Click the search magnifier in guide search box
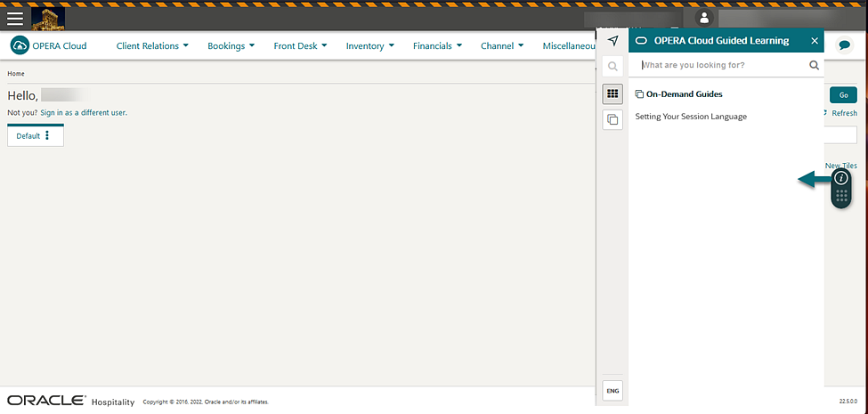 (814, 65)
